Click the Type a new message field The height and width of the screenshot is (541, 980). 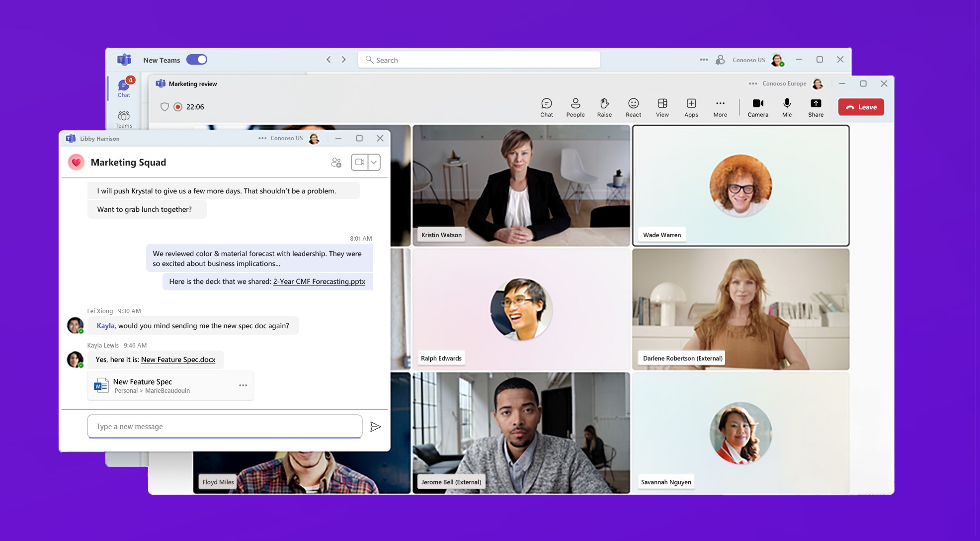coord(225,426)
